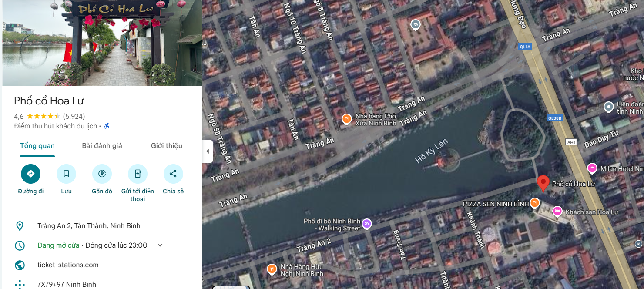Click the Tràng An 2 address row
Viewport: 644px width, 289px height.
point(89,226)
